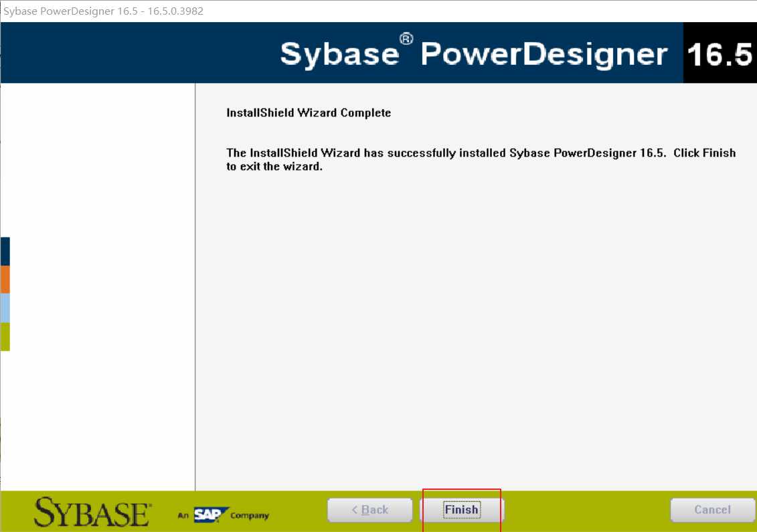This screenshot has width=757, height=532.
Task: Click the "InstallShield Wizard Complete" heading
Action: point(309,113)
